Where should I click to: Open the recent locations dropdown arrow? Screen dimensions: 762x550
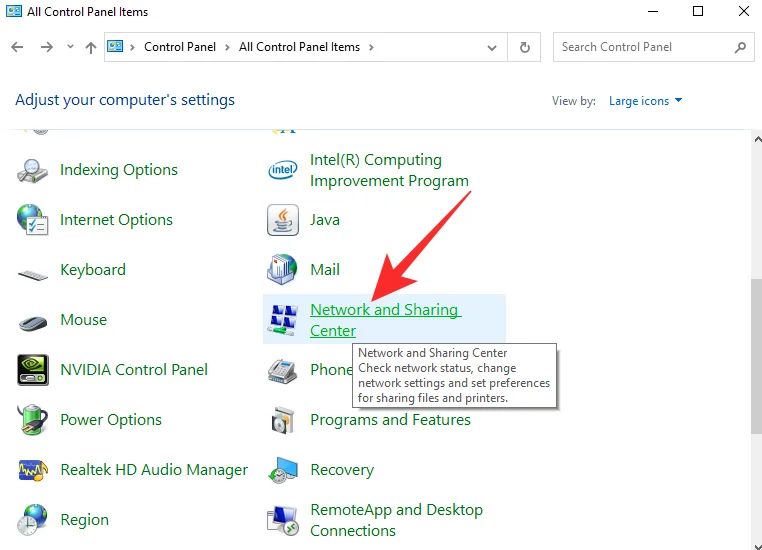tap(70, 47)
